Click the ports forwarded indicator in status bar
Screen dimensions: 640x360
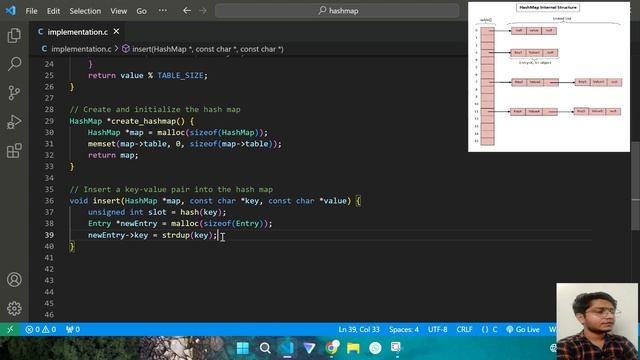click(73, 329)
